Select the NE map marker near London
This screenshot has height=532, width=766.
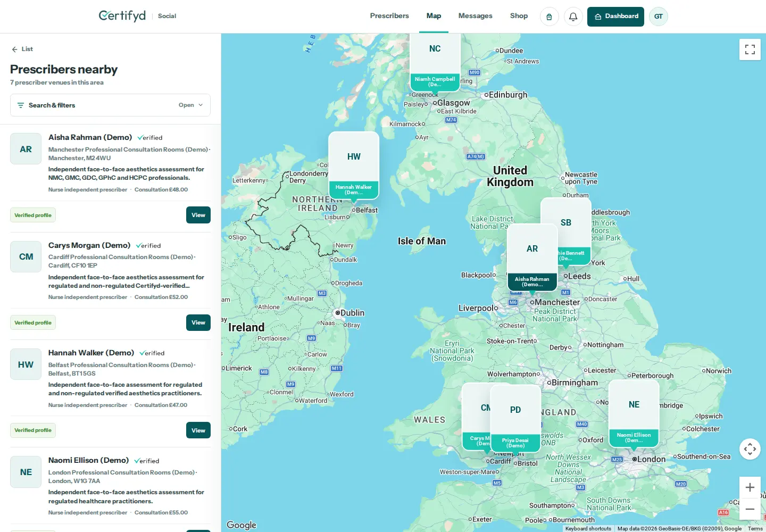coord(634,413)
